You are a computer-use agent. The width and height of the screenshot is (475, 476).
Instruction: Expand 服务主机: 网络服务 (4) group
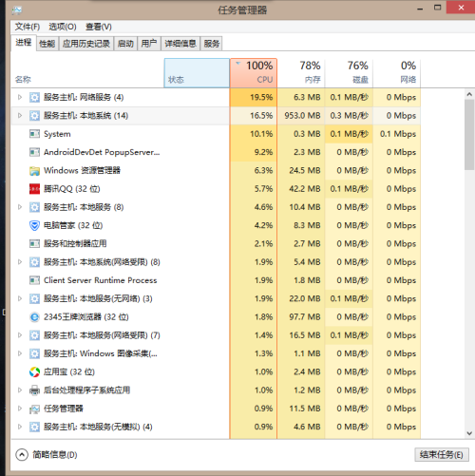[20, 97]
